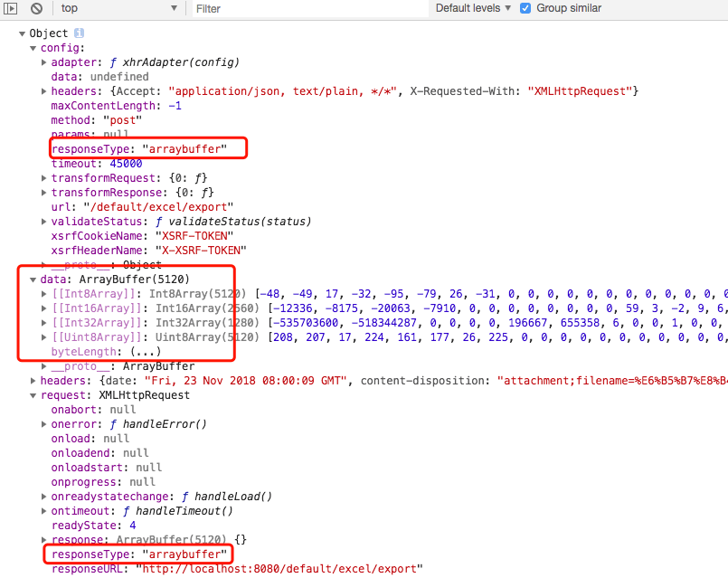Expand the Uint8Array entry
The height and width of the screenshot is (578, 728).
click(43, 337)
